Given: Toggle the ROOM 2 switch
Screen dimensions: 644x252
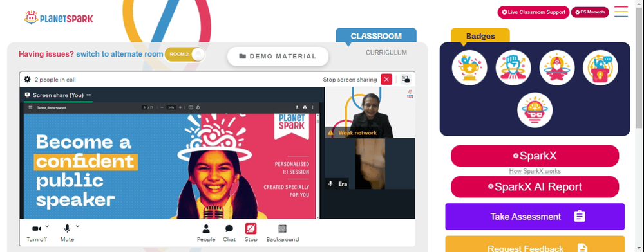Looking at the screenshot, I should tap(185, 55).
